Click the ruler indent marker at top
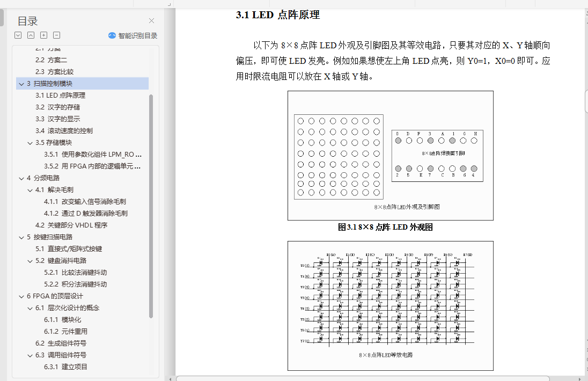 click(x=169, y=4)
